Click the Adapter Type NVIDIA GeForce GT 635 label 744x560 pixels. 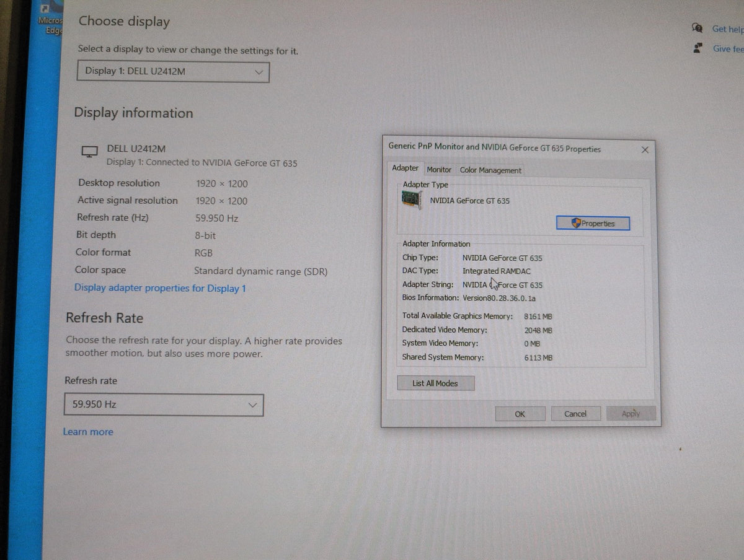(x=470, y=201)
